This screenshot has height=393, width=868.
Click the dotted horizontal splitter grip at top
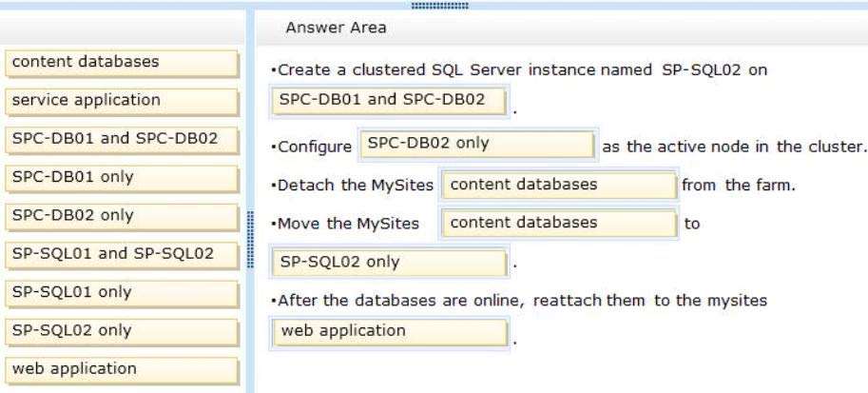[440, 6]
